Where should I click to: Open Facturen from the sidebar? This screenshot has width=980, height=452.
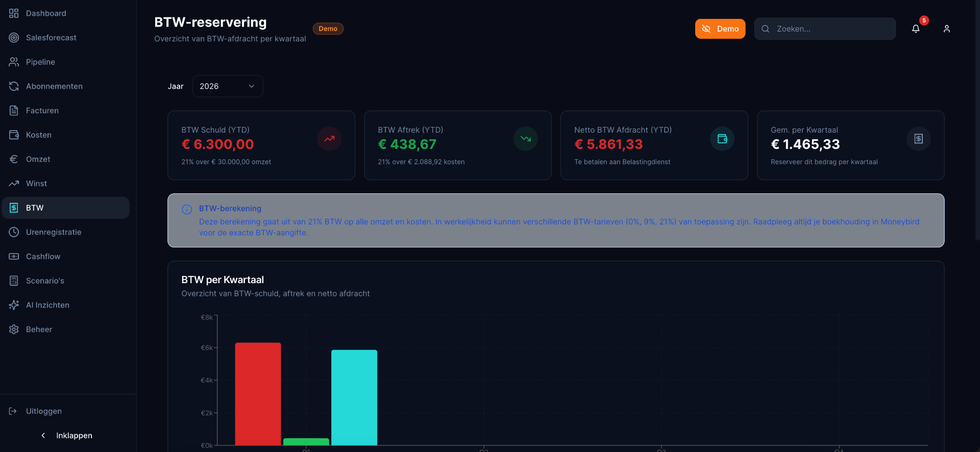[x=65, y=111]
